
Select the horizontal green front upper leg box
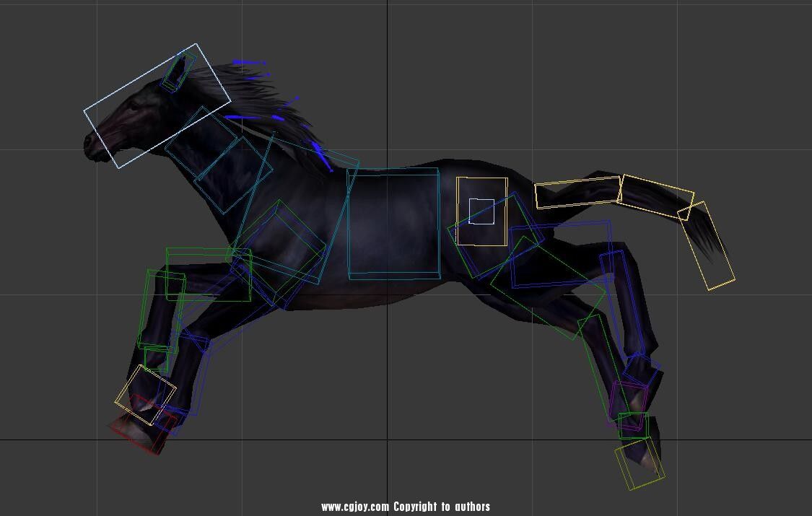point(209,274)
